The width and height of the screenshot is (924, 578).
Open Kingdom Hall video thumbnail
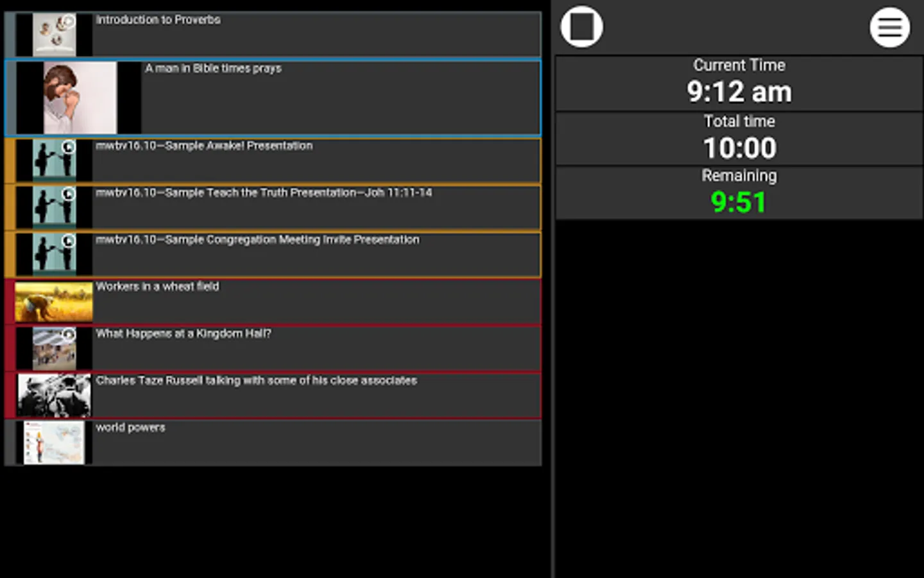[55, 349]
